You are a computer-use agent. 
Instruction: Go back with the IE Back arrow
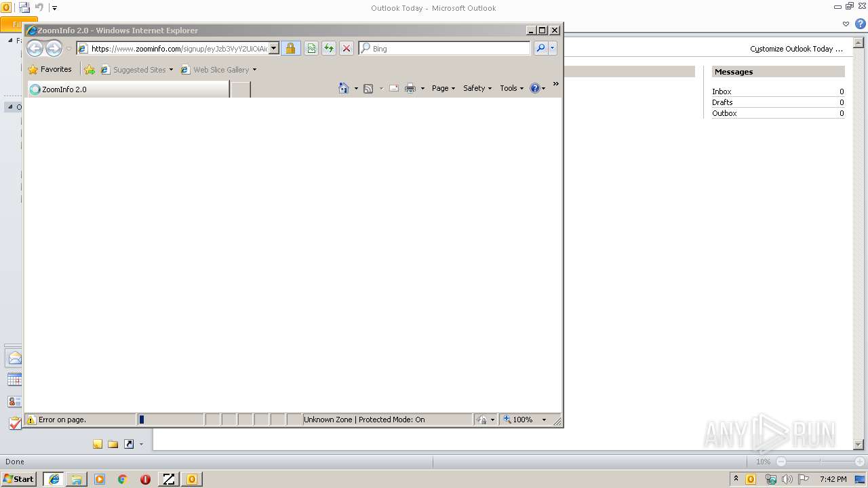coord(35,48)
